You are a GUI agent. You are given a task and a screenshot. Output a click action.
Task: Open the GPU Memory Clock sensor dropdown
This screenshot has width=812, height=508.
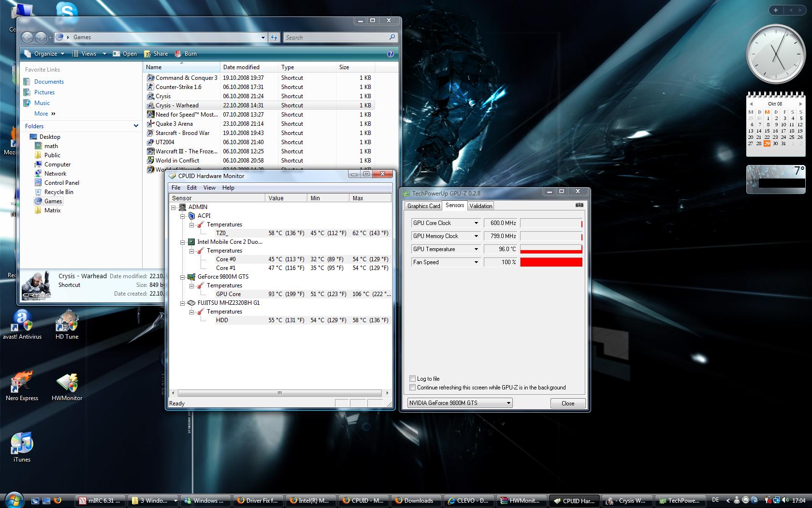(x=476, y=236)
